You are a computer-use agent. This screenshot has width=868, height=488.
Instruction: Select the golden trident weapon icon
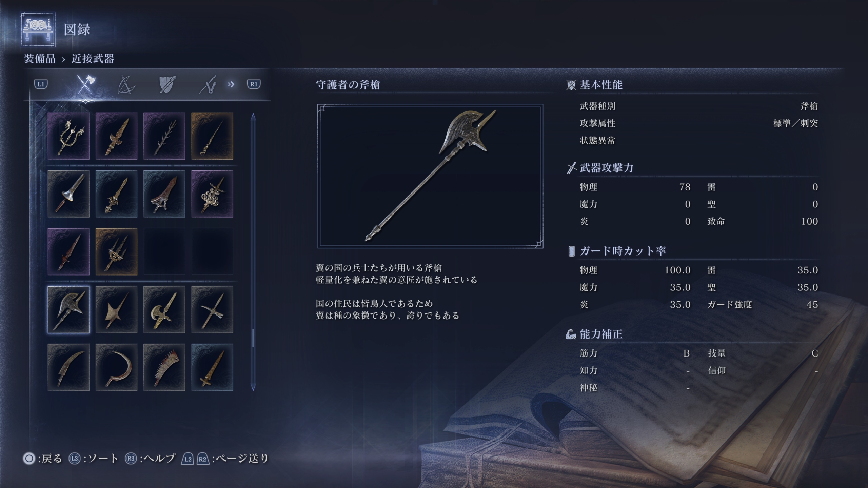(x=68, y=136)
